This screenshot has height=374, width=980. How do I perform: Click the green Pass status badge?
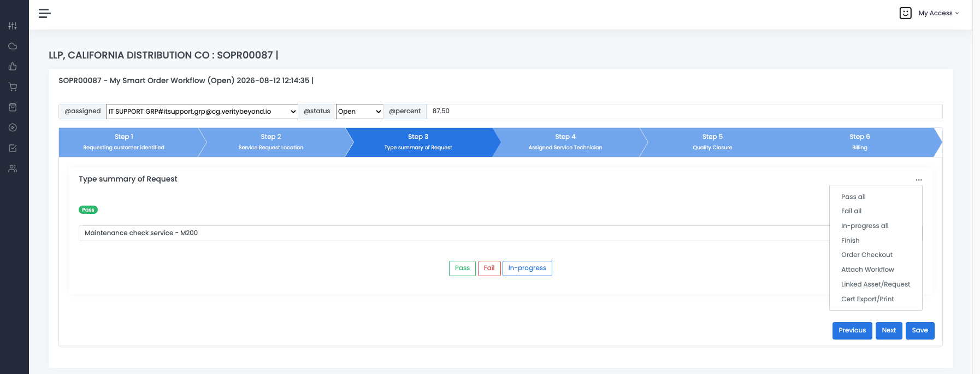pyautogui.click(x=88, y=210)
